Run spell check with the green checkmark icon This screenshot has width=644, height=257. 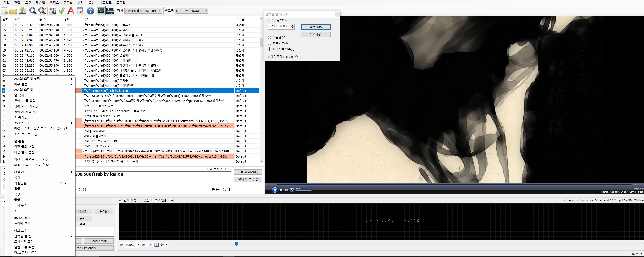[62, 11]
